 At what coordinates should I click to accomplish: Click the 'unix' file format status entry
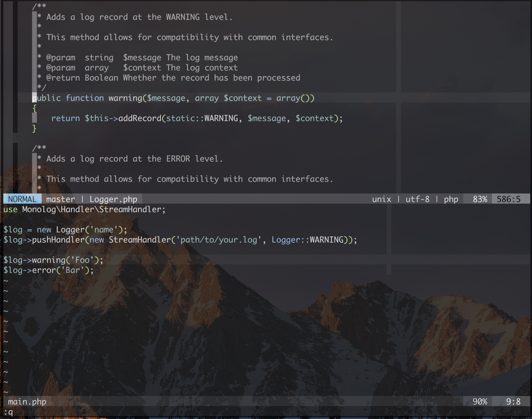click(x=381, y=199)
